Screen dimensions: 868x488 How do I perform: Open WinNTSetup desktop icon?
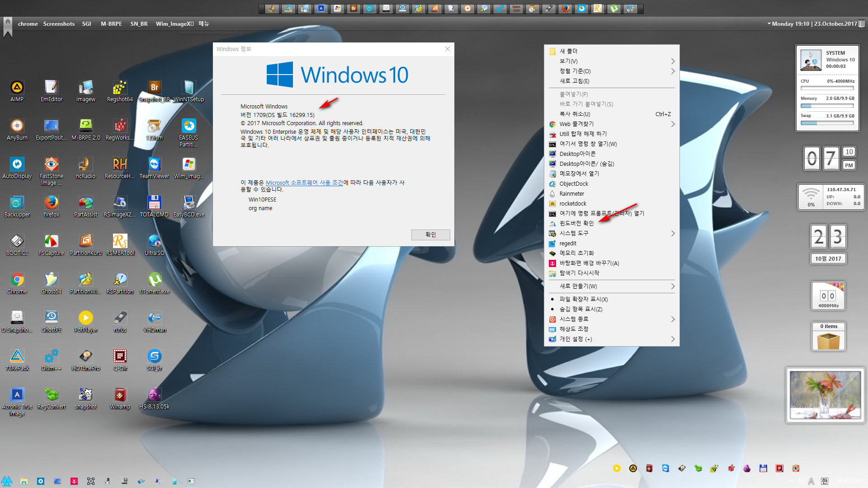click(189, 91)
